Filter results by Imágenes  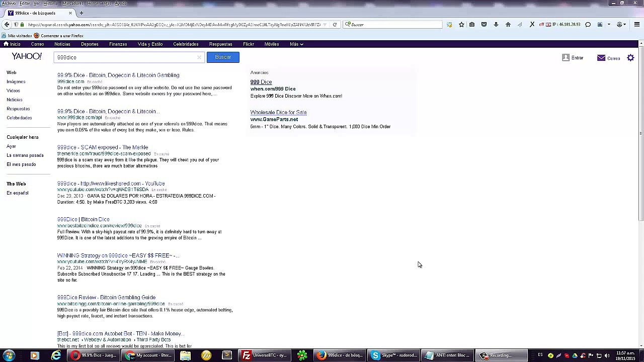[16, 81]
